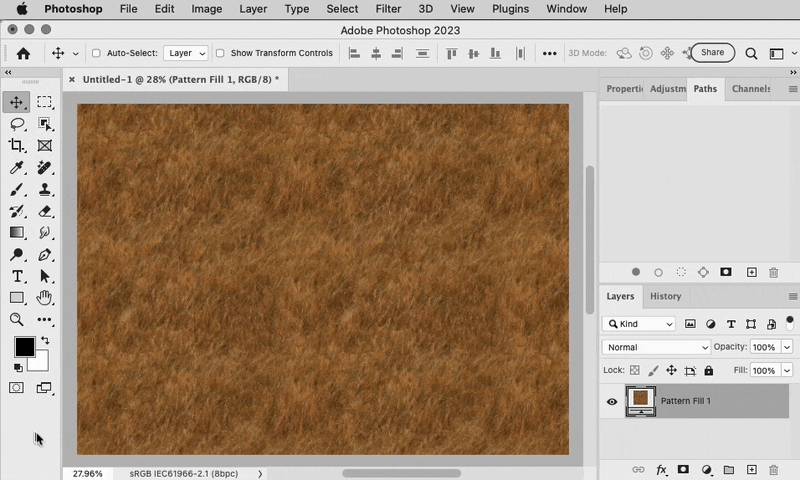Image resolution: width=800 pixels, height=480 pixels.
Task: Select the Crop tool
Action: click(x=17, y=146)
